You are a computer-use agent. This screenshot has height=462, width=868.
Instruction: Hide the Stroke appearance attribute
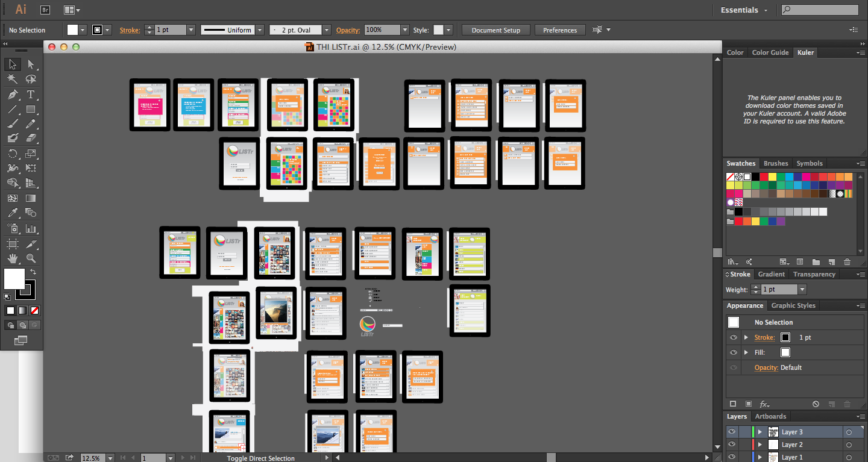click(733, 337)
